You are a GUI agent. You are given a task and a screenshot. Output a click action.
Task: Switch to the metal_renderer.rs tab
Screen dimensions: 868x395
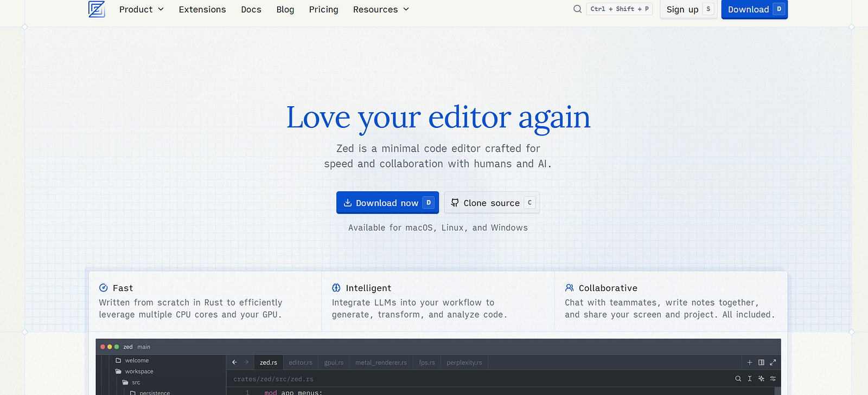click(381, 362)
